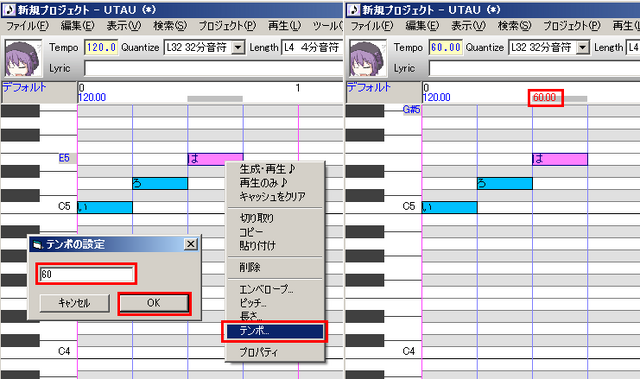Expand Quantize dropdown in right window
The width and height of the screenshot is (640, 379).
tap(582, 48)
